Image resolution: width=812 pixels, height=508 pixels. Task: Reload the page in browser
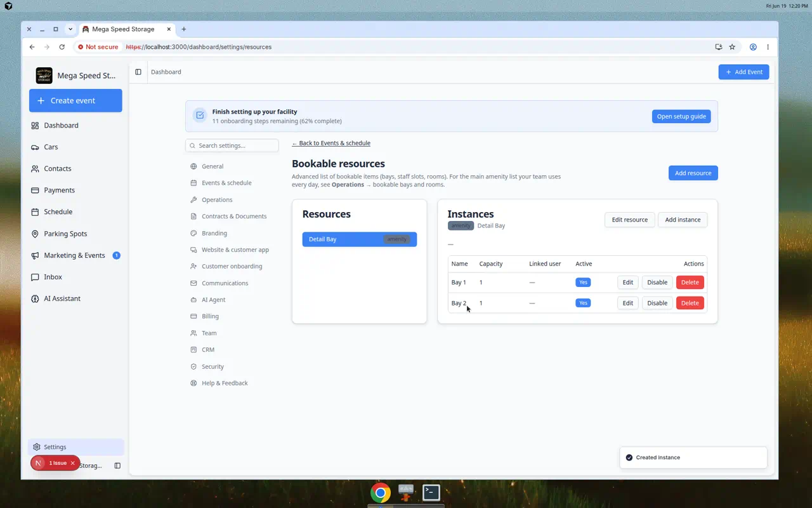(62, 47)
